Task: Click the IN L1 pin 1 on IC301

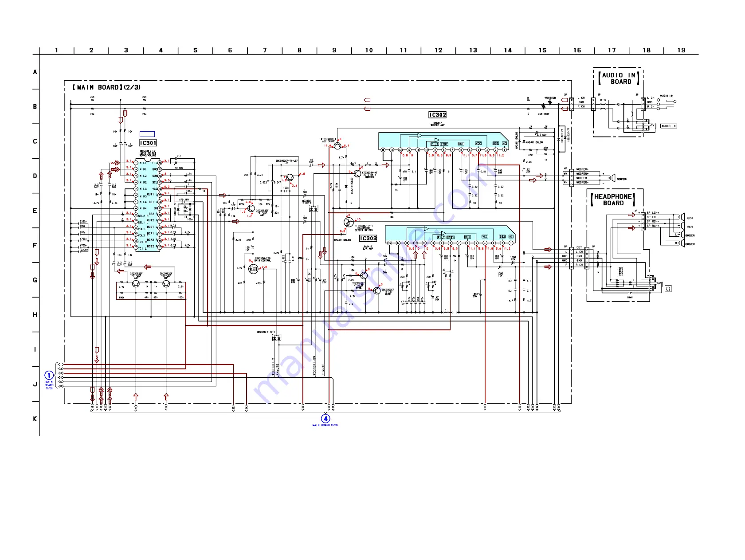Action: click(136, 163)
